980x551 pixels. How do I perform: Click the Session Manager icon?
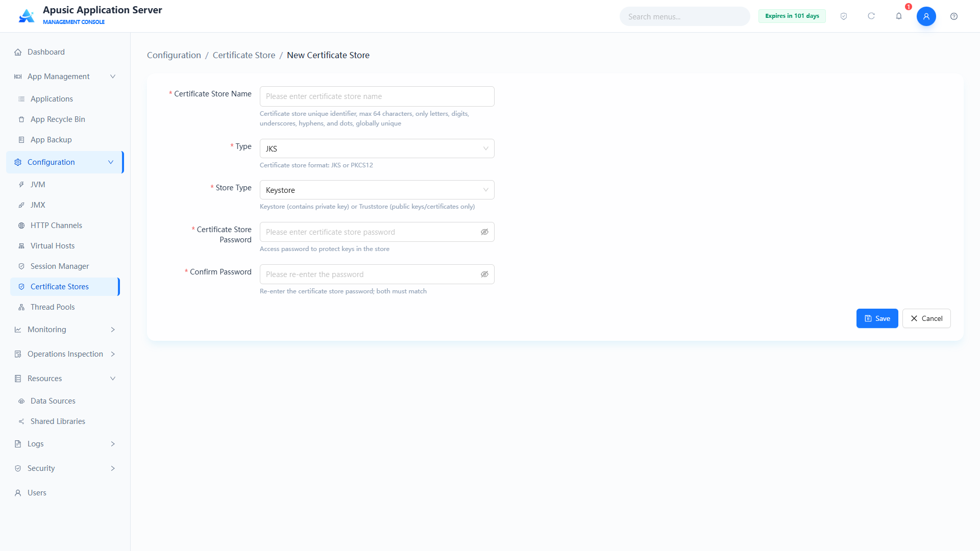click(21, 266)
